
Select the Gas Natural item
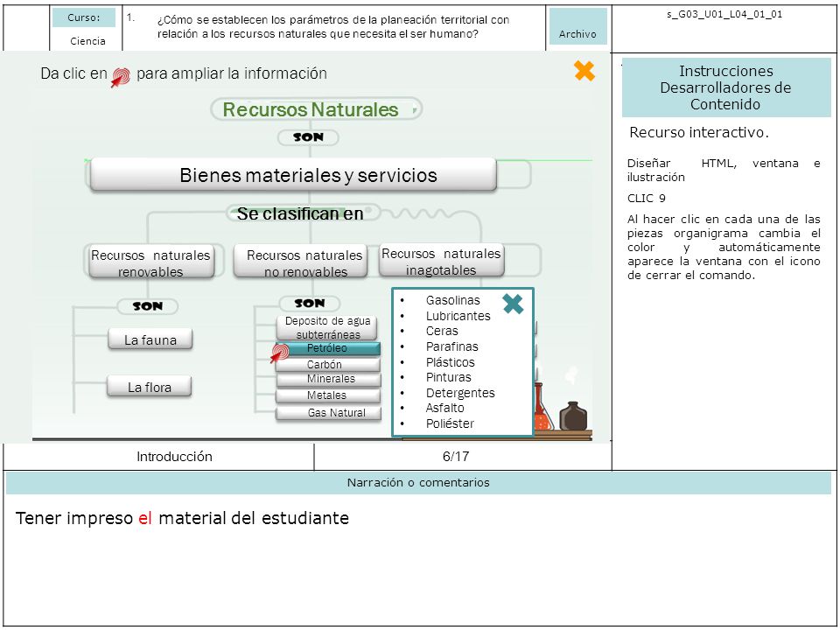pos(328,413)
